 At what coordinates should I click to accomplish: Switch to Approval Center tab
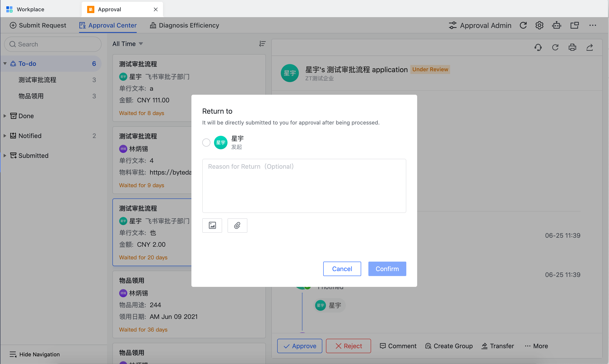(x=108, y=25)
